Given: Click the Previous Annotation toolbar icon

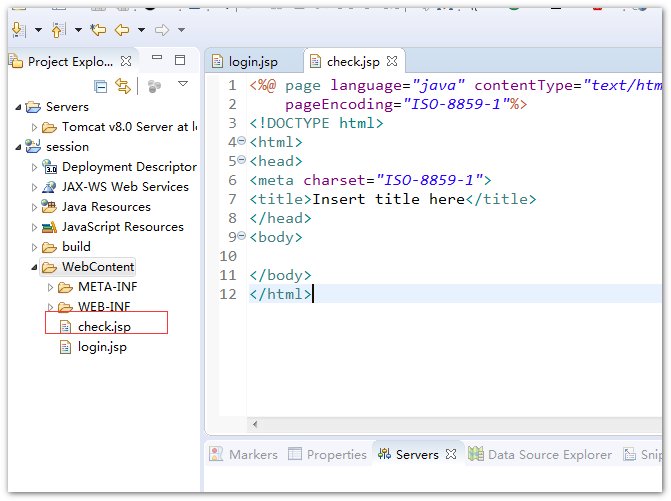Looking at the screenshot, I should [x=56, y=30].
